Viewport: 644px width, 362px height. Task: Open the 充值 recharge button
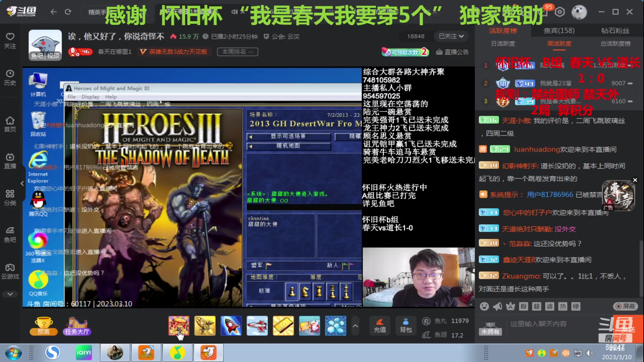pyautogui.click(x=380, y=326)
